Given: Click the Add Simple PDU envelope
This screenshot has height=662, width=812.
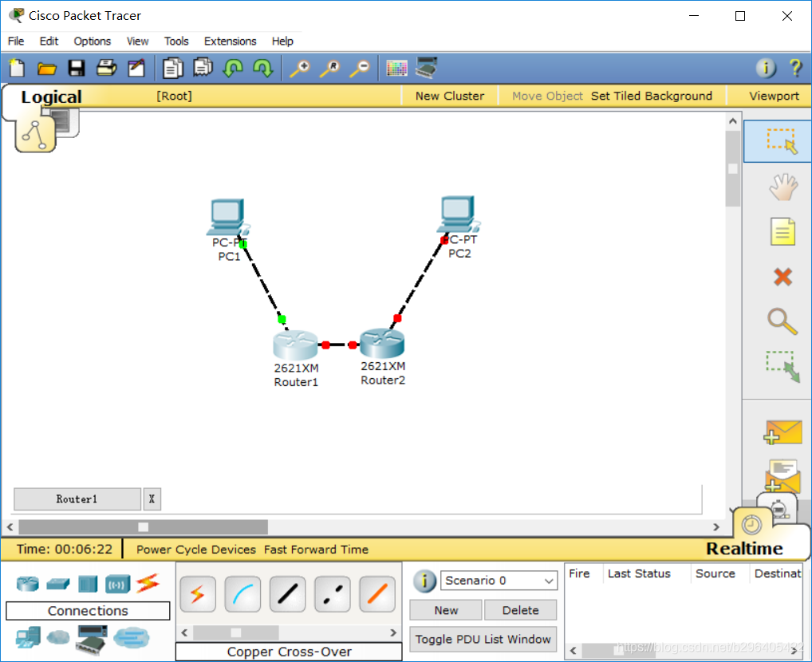Looking at the screenshot, I should click(782, 432).
